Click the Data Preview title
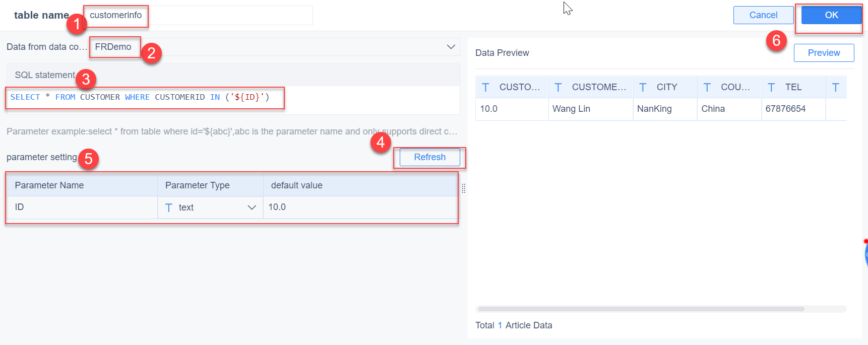The height and width of the screenshot is (345, 868). click(502, 53)
